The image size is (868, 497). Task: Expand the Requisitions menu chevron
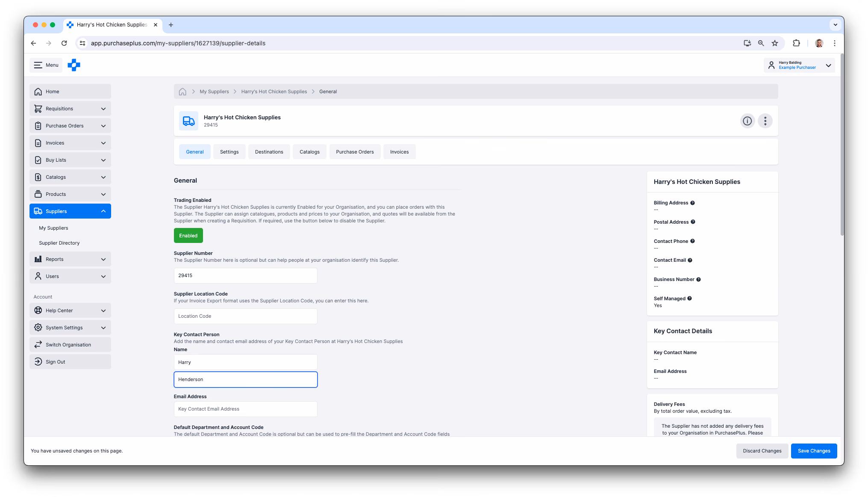pyautogui.click(x=103, y=109)
